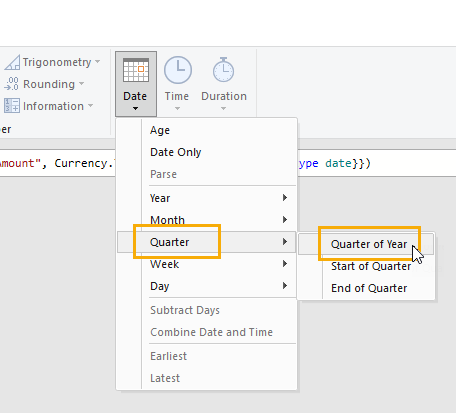The width and height of the screenshot is (456, 413).
Task: Click the Time clock icon
Action: (178, 70)
